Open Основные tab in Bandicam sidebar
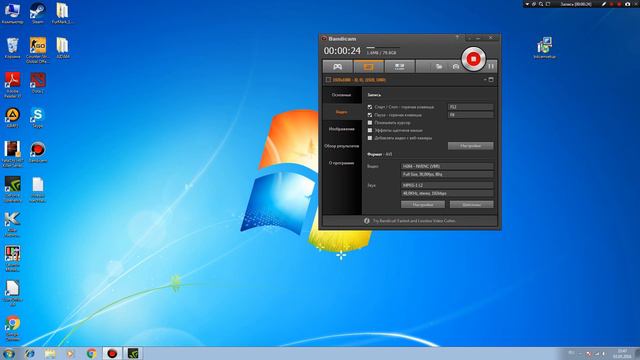This screenshot has width=640, height=360. point(342,95)
